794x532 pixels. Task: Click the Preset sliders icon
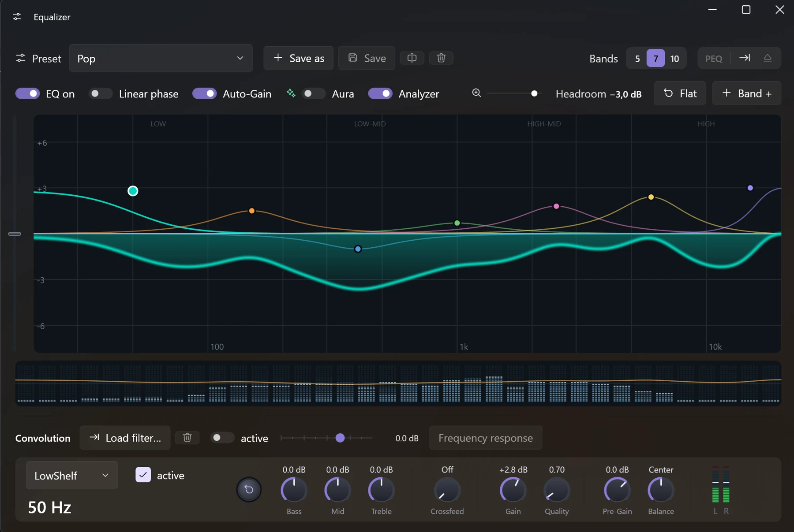21,58
